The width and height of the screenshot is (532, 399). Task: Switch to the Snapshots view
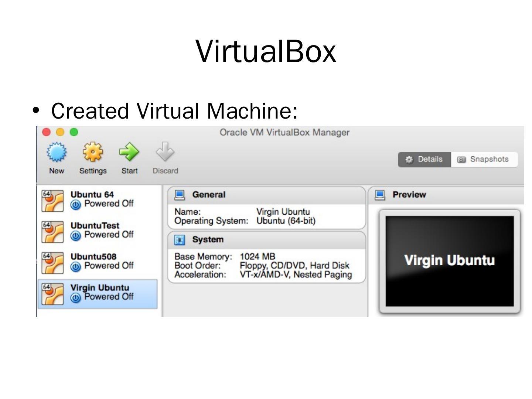pos(484,160)
